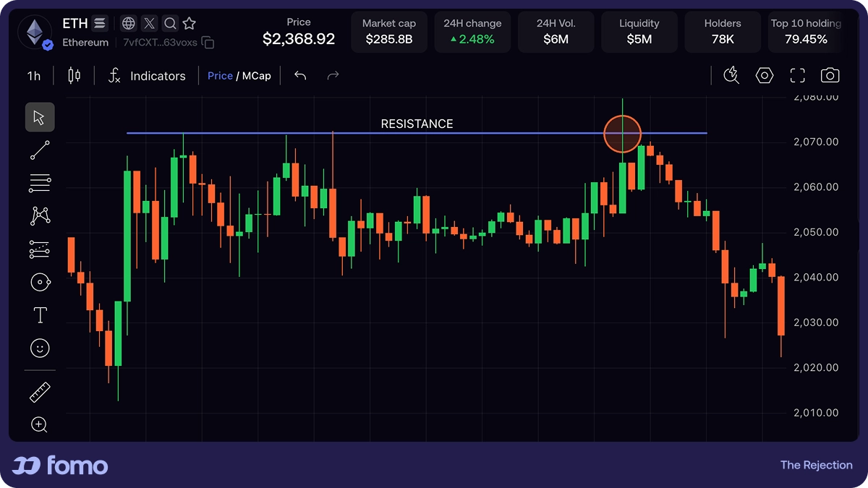Click the 2,010.00 price axis label
The image size is (868, 488).
(816, 413)
